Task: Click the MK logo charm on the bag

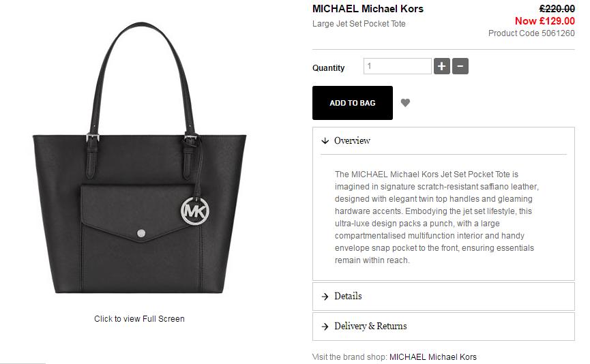Action: [x=195, y=211]
